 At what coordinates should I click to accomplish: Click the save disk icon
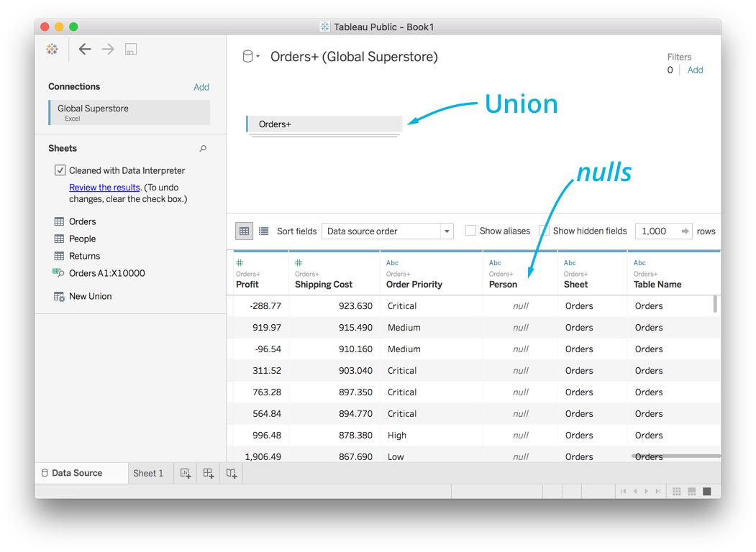point(131,50)
